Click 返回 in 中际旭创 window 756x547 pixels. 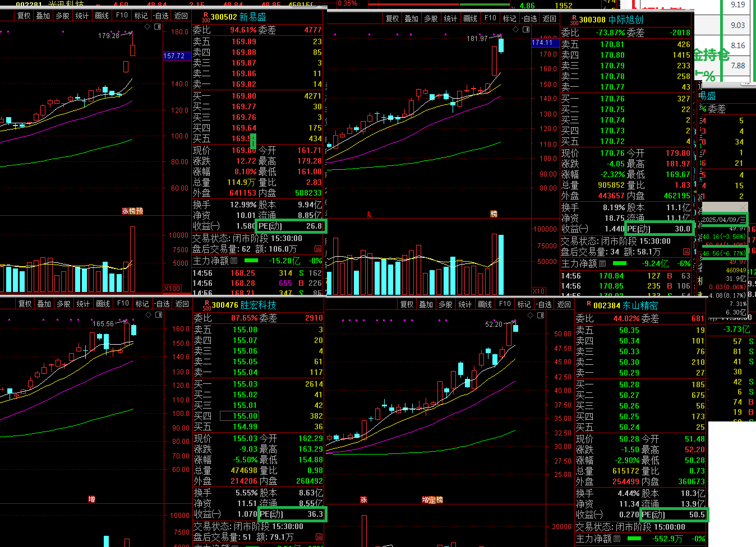[549, 18]
